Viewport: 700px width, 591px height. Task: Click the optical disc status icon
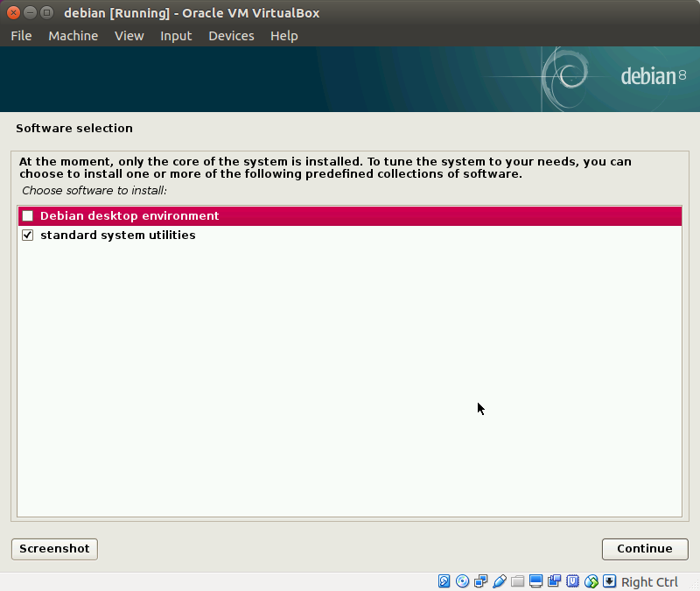click(x=462, y=581)
